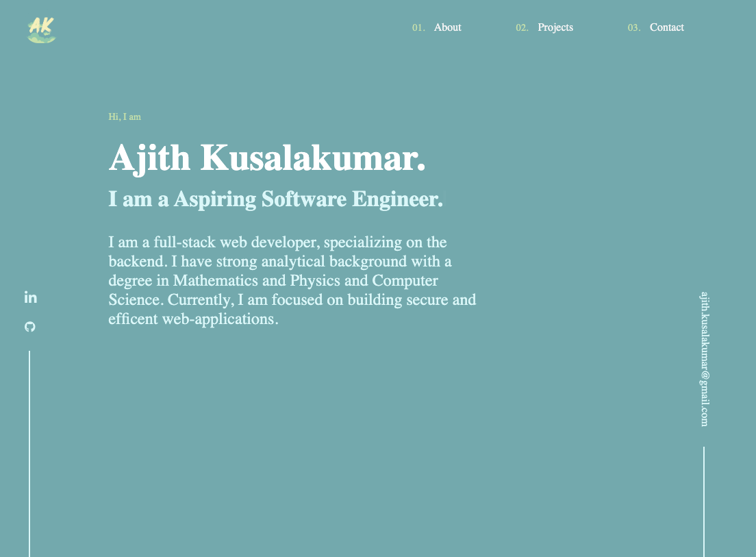Image resolution: width=756 pixels, height=557 pixels.
Task: Select the '02.' numbering beside Projects
Action: pos(522,28)
